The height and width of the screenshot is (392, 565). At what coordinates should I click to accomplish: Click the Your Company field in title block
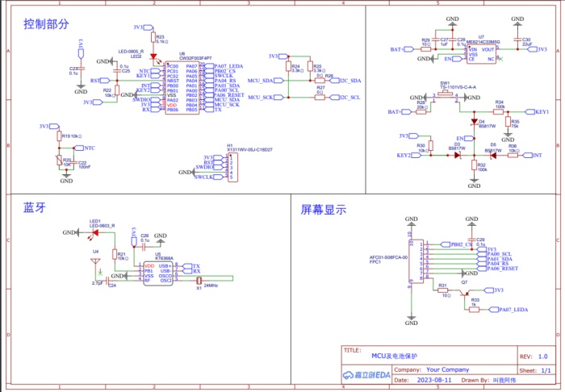(x=447, y=369)
